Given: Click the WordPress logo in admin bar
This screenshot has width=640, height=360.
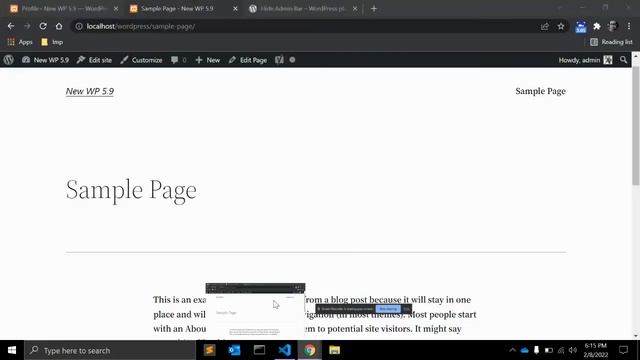Looking at the screenshot, I should coord(9,60).
